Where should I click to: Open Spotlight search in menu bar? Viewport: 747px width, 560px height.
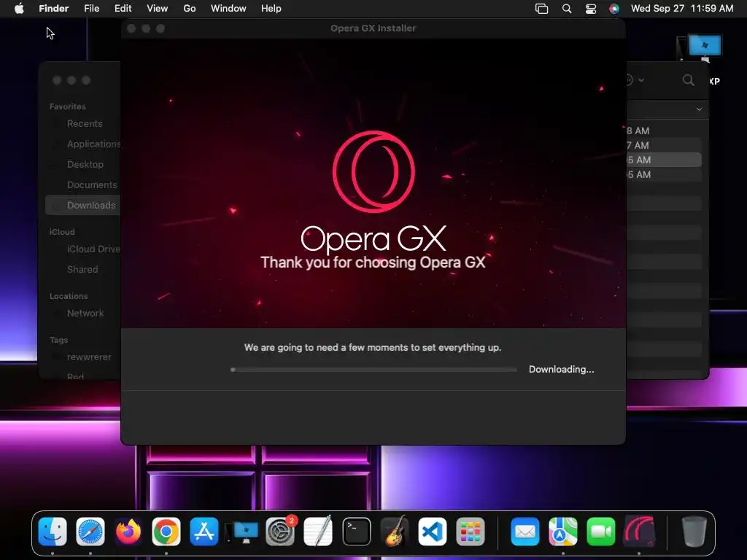566,9
